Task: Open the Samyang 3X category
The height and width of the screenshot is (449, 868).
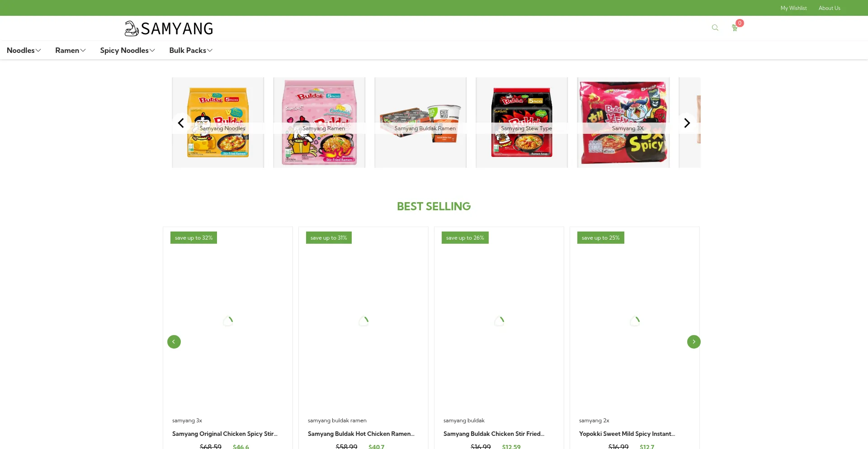Action: point(623,123)
